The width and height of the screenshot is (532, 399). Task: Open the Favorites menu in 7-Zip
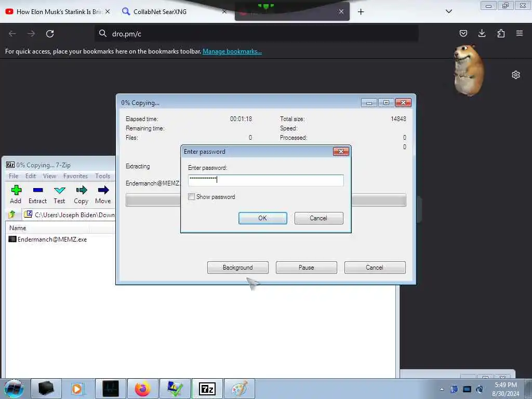coord(75,176)
